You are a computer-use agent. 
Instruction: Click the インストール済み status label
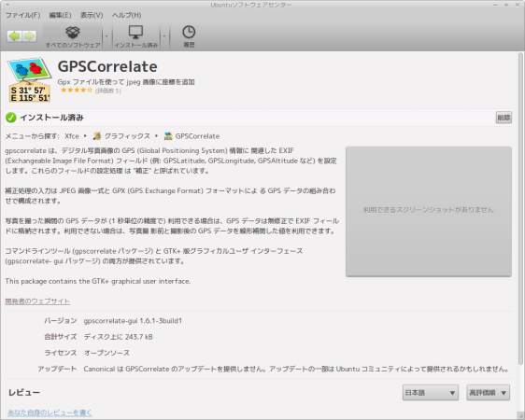click(51, 118)
